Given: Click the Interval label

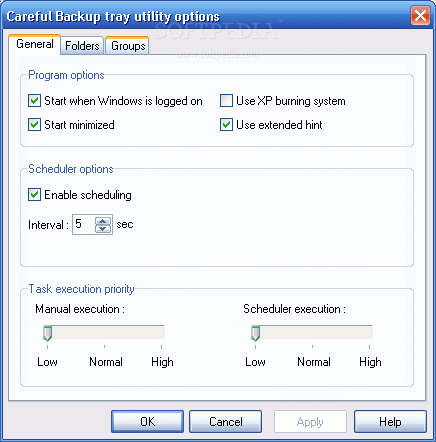Looking at the screenshot, I should pyautogui.click(x=48, y=225).
